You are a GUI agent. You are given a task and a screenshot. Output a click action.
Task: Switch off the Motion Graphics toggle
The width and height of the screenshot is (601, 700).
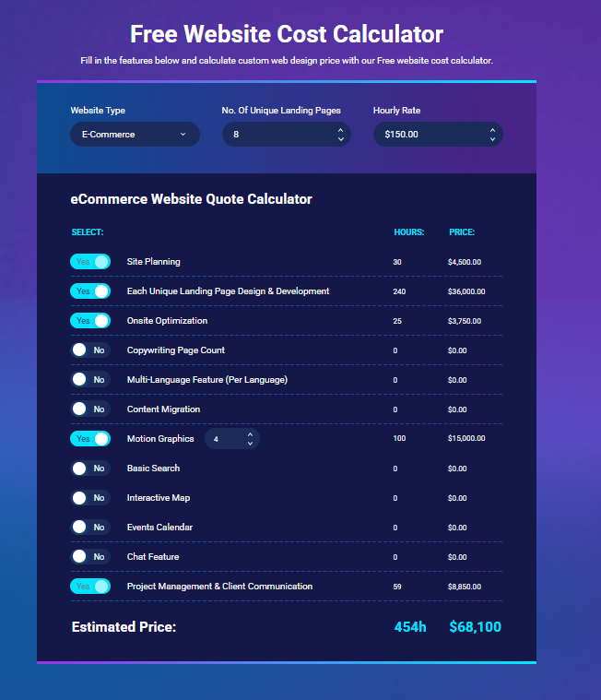tap(90, 439)
